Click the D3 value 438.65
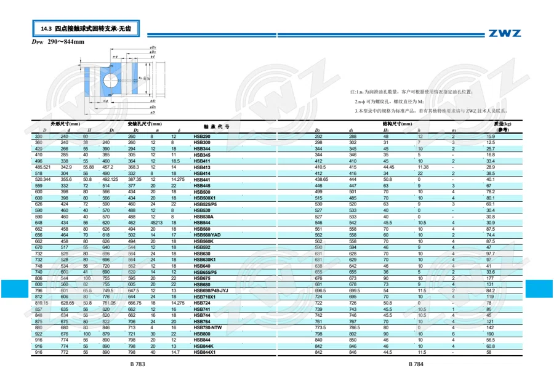 [321, 180]
